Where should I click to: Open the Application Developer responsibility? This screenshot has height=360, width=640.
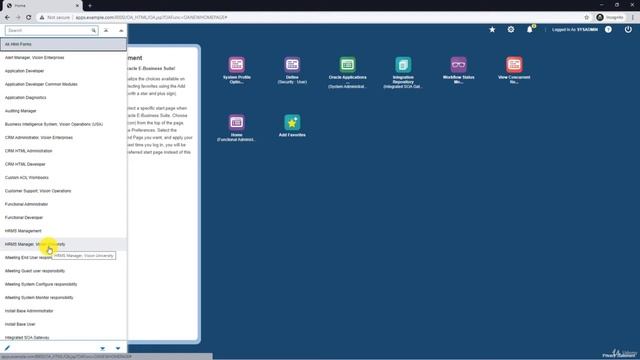coord(63,71)
